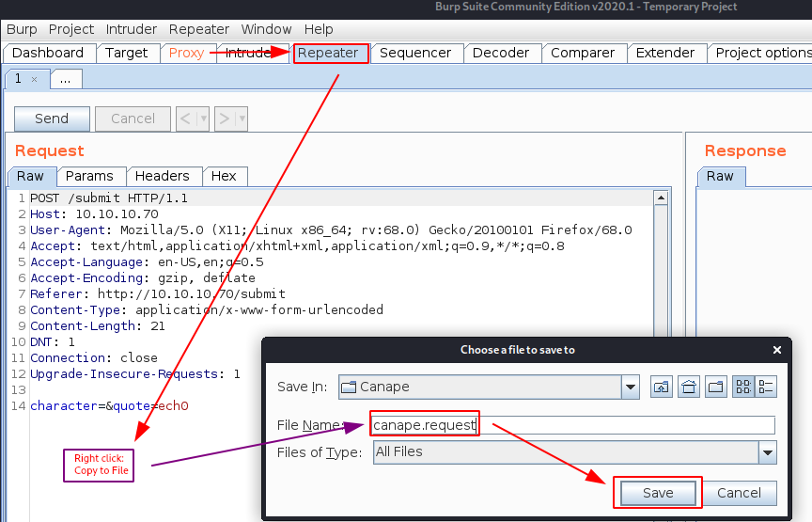Go up one folder level icon

(662, 387)
